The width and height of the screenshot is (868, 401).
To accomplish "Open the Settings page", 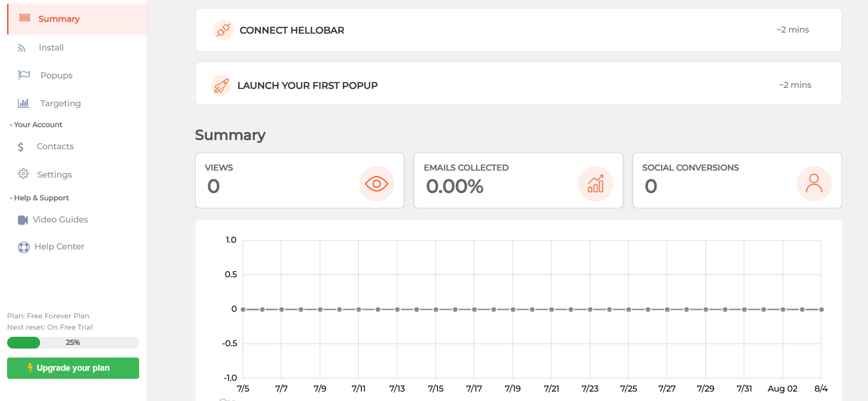I will (x=54, y=174).
